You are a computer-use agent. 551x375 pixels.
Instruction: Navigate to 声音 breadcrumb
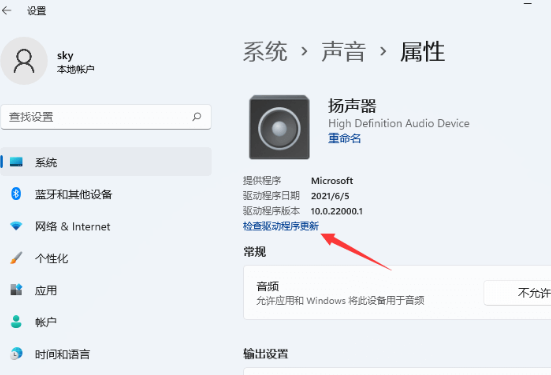[x=344, y=52]
